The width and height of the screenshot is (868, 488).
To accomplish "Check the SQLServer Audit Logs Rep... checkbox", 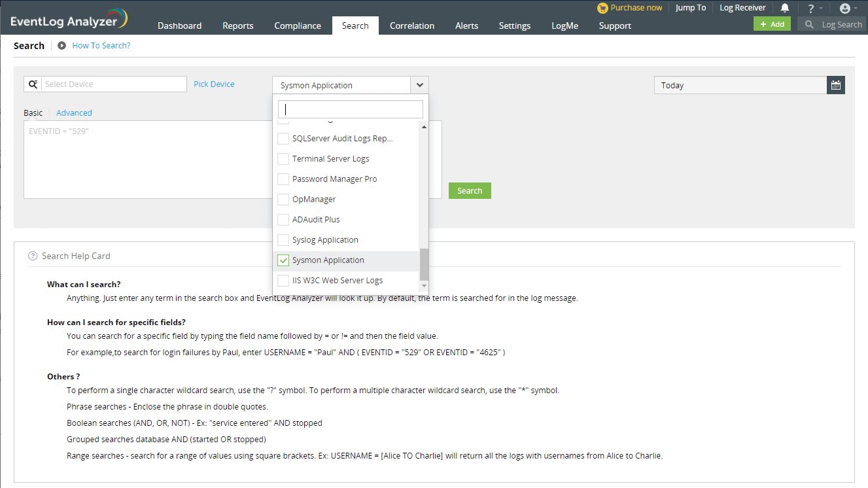I will tap(283, 139).
